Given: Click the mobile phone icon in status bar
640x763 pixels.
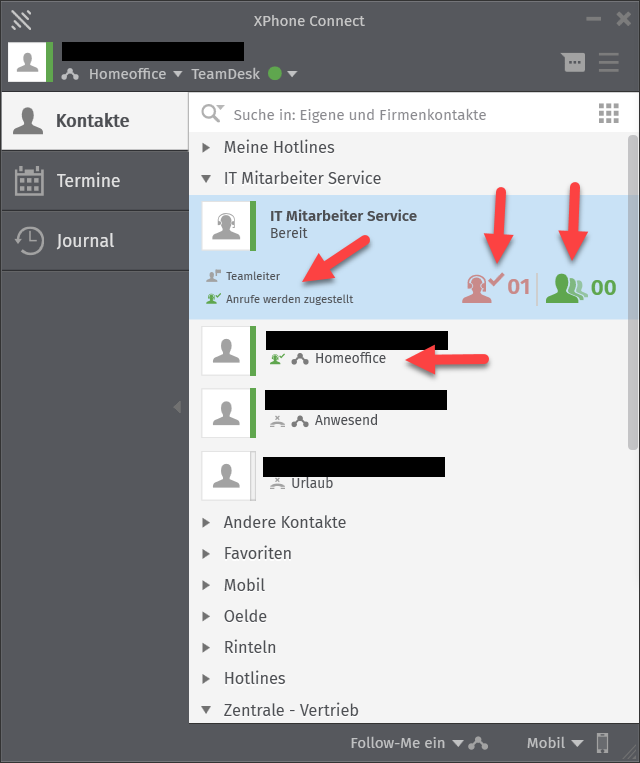Looking at the screenshot, I should (x=603, y=743).
